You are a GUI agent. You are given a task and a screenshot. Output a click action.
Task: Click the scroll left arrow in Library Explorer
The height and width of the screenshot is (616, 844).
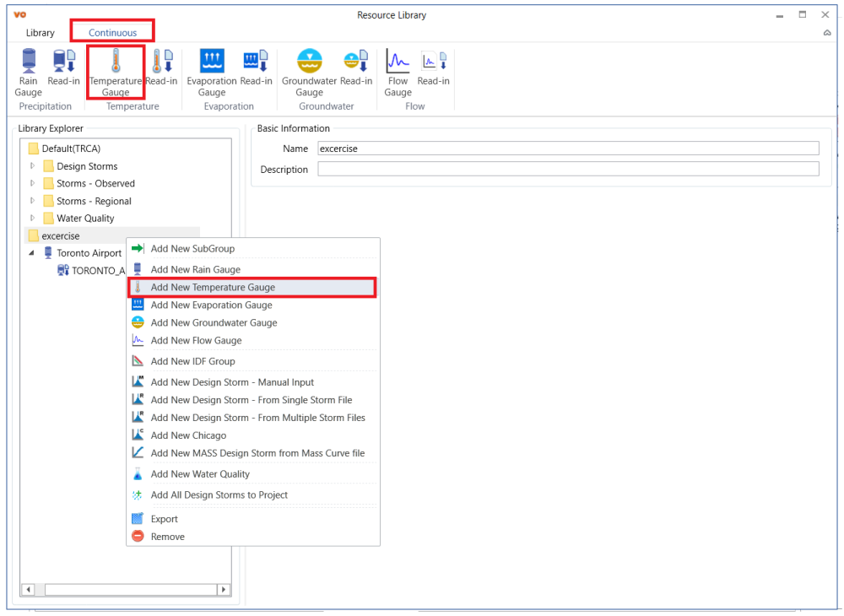28,590
